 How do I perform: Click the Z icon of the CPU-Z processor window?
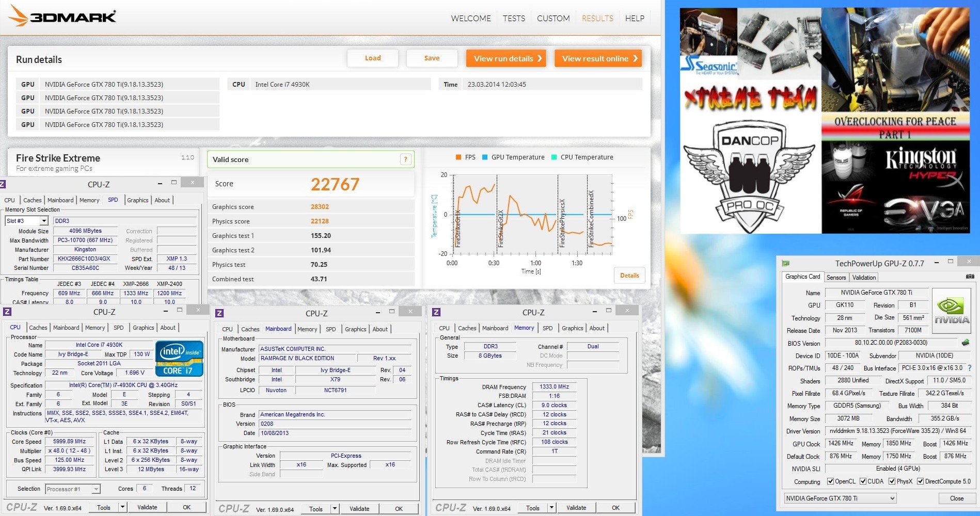[7, 312]
